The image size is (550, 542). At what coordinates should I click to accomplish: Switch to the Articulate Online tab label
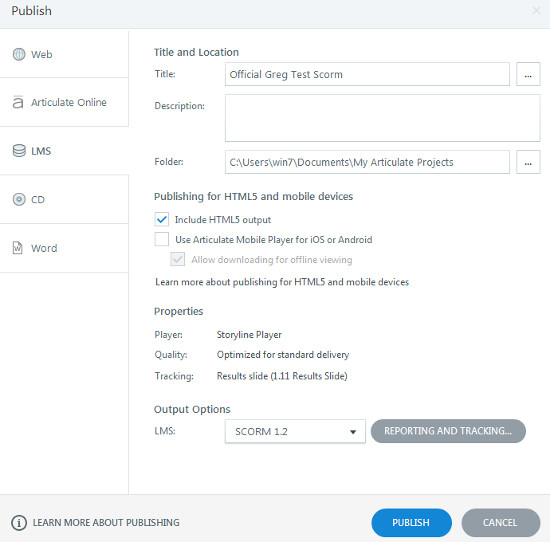(x=69, y=102)
